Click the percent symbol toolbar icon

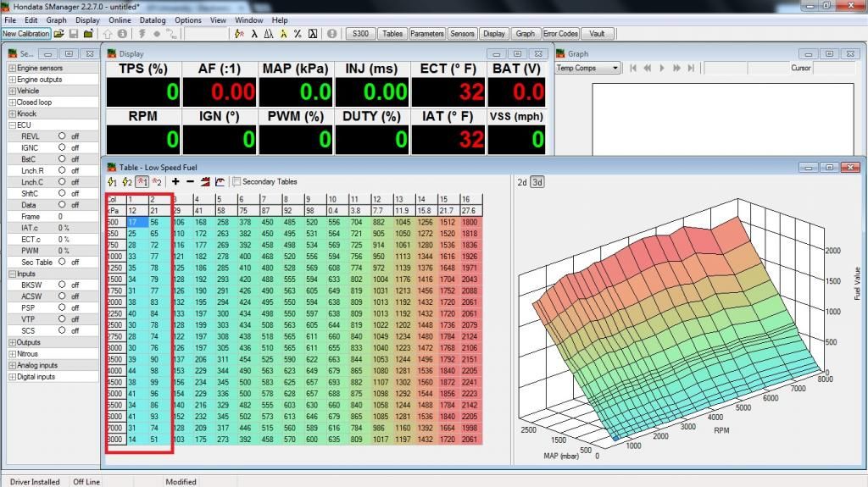[298, 34]
